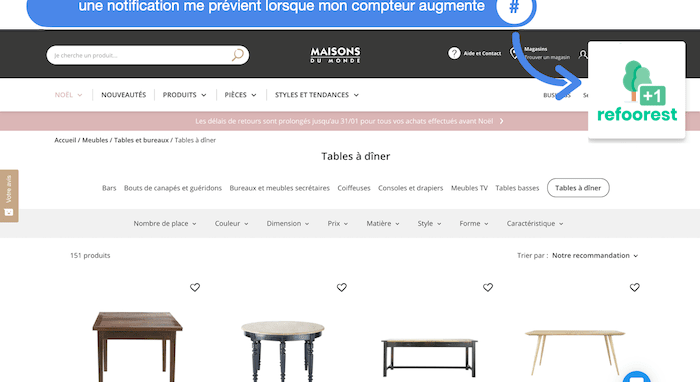
Task: Click the Meubles breadcrumb link
Action: 95,140
